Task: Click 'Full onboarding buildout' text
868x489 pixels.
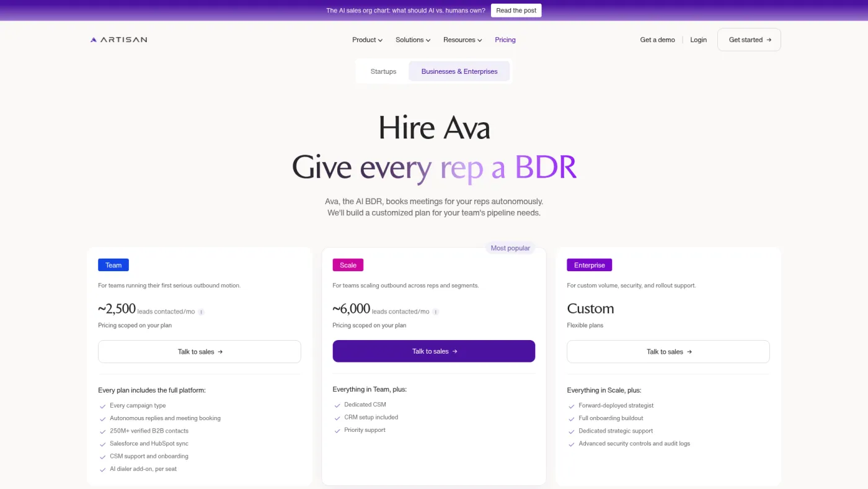Action: [x=611, y=418]
